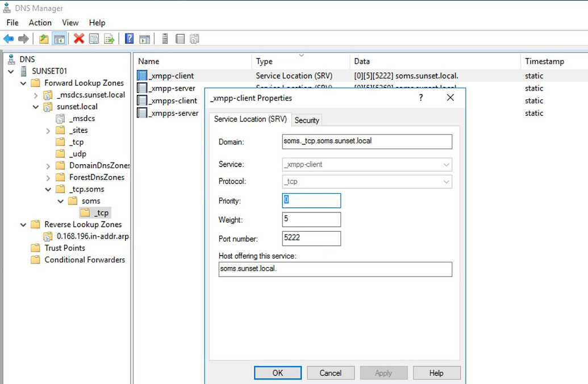Collapse the Forward Lookup Zones tree node

coord(23,84)
